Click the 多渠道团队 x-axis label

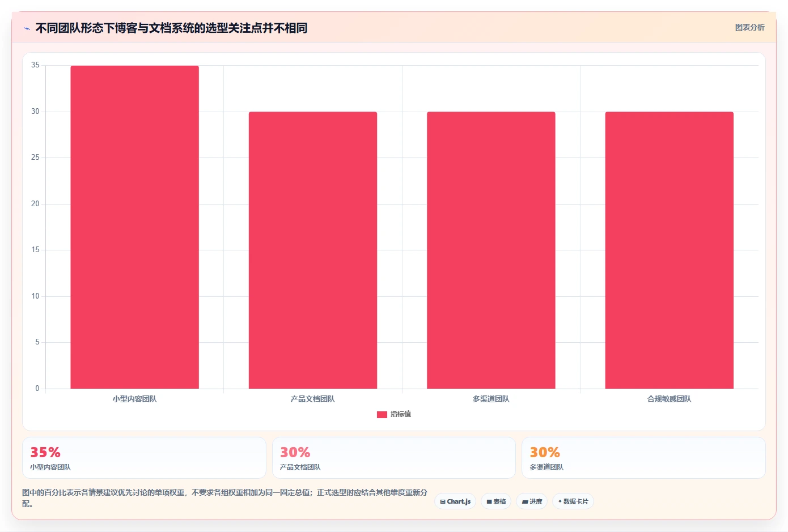coord(491,399)
